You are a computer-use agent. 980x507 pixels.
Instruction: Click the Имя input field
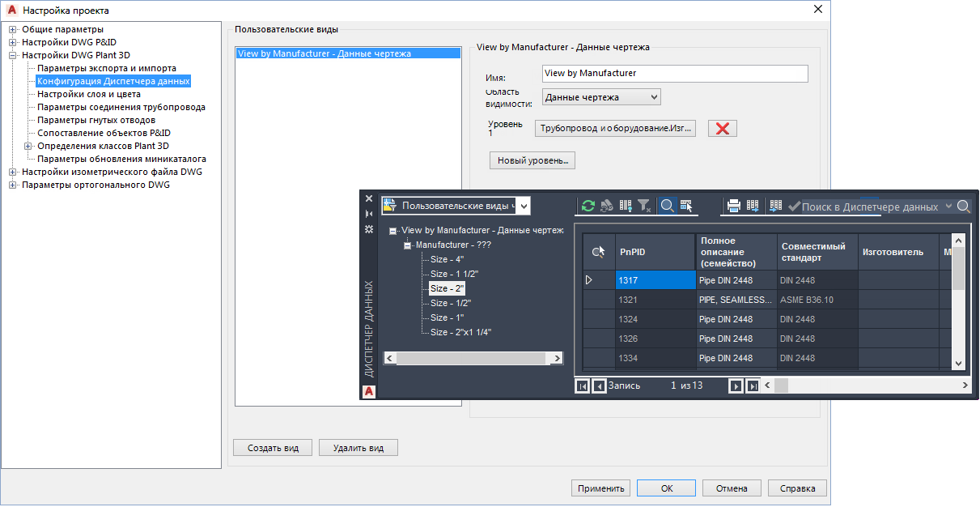point(675,74)
